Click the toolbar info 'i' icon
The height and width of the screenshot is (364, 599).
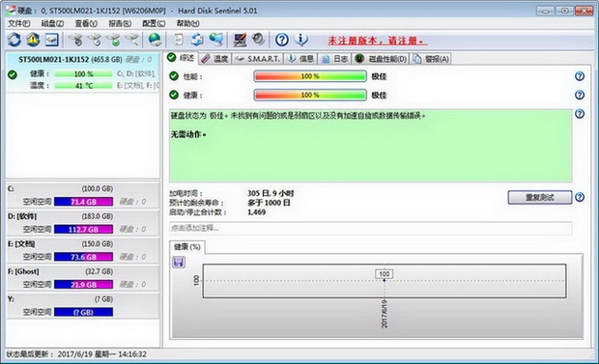301,40
